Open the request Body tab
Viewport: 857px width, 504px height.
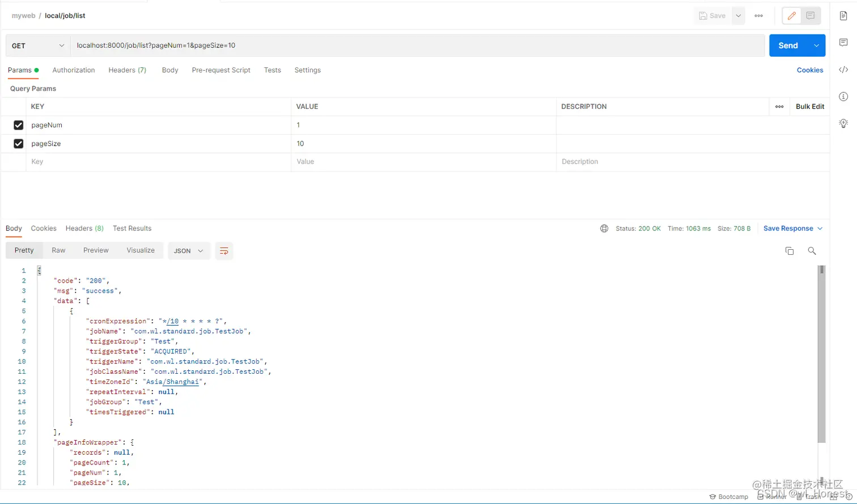coord(170,70)
